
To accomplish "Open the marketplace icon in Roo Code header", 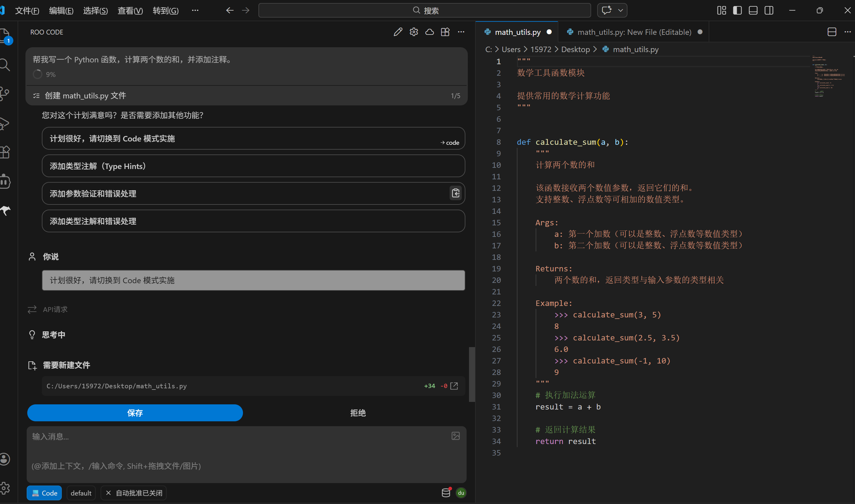I will pyautogui.click(x=445, y=32).
